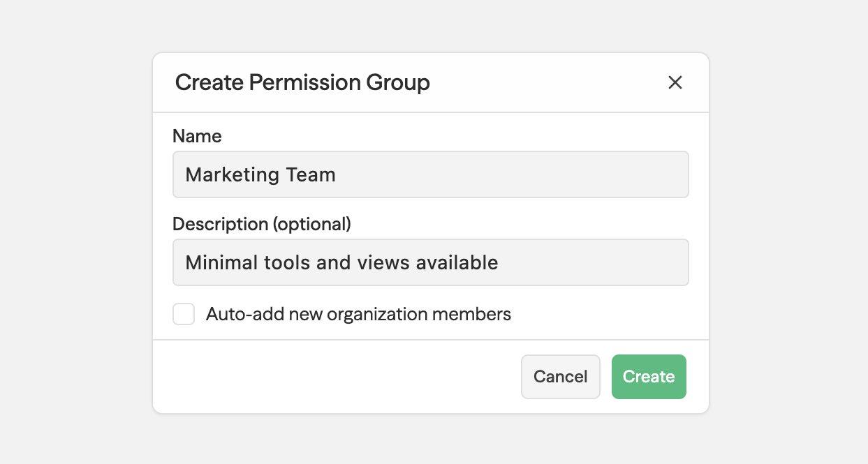The height and width of the screenshot is (464, 868).
Task: Click the 'Auto-add new organization members' label text
Action: pos(358,314)
